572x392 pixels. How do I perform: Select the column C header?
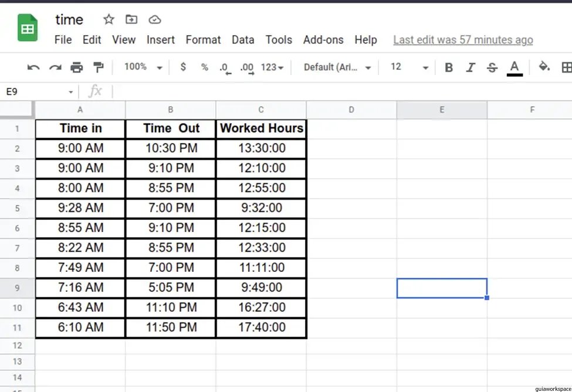coord(261,110)
